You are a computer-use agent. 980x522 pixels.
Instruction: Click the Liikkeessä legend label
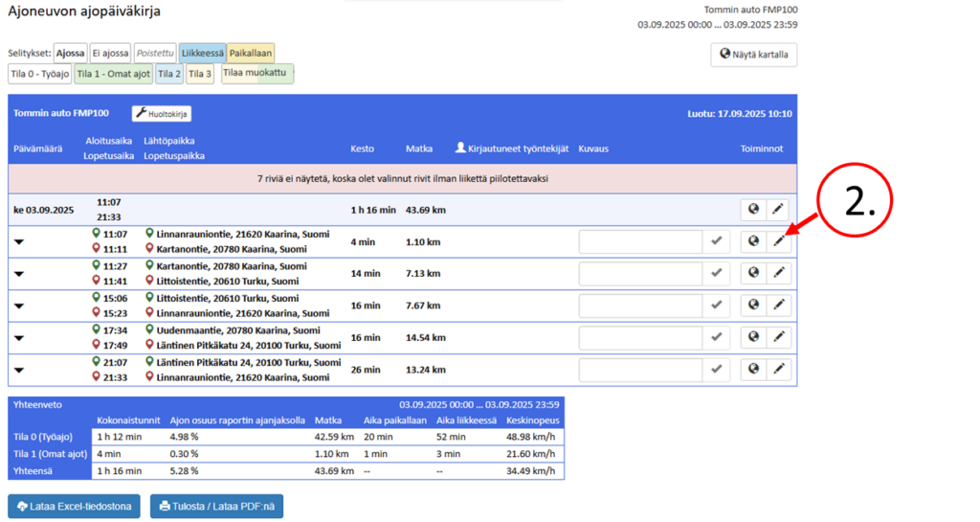[202, 54]
